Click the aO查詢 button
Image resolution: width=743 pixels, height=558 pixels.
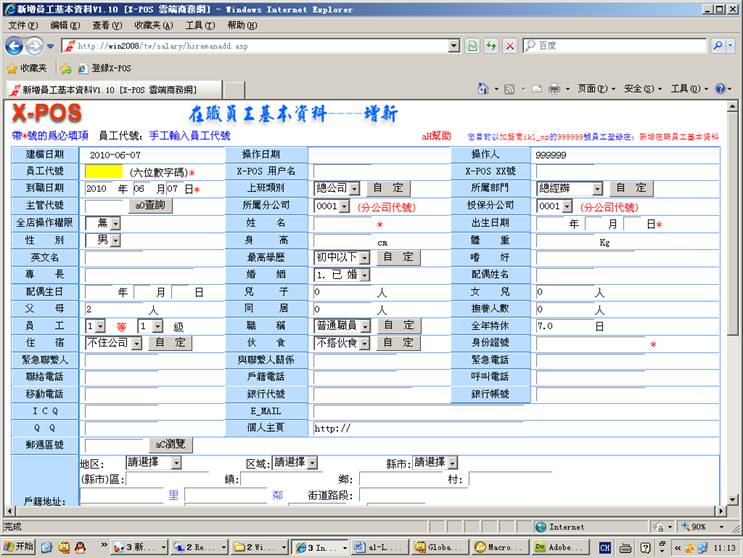pyautogui.click(x=152, y=205)
